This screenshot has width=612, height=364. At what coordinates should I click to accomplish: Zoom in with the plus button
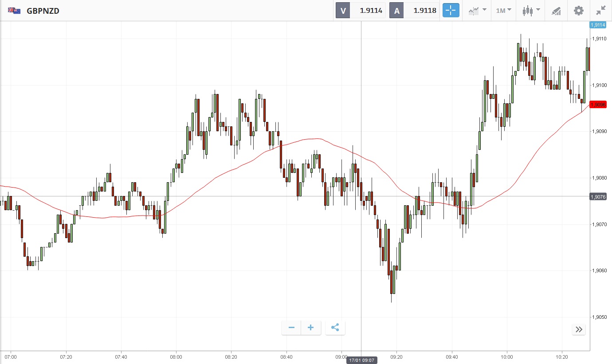click(311, 328)
